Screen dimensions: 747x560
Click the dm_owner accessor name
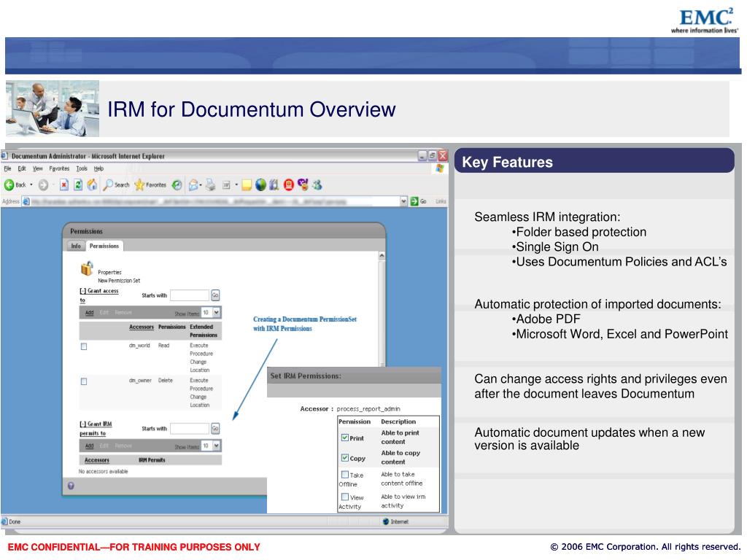tap(140, 381)
